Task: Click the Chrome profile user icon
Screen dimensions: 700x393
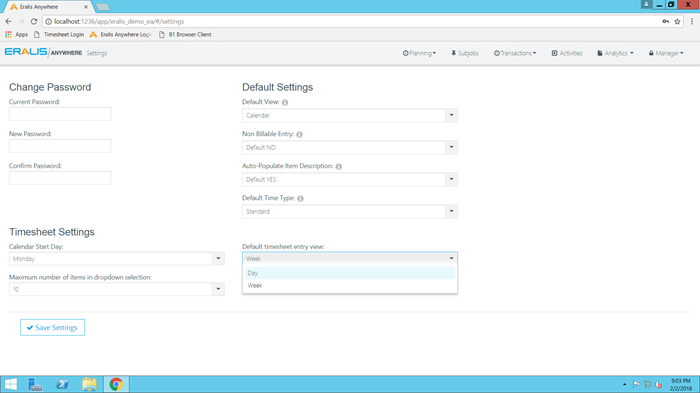Action: pyautogui.click(x=646, y=4)
